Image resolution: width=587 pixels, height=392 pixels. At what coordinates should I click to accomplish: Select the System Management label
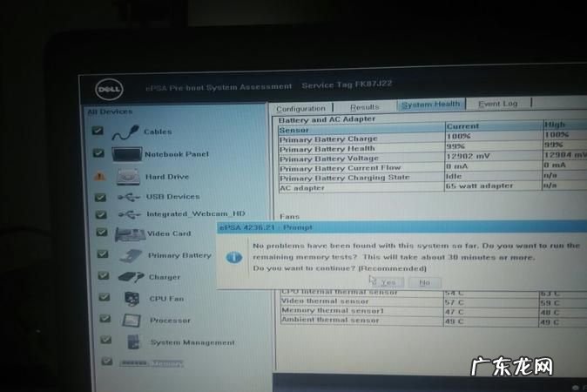[192, 342]
